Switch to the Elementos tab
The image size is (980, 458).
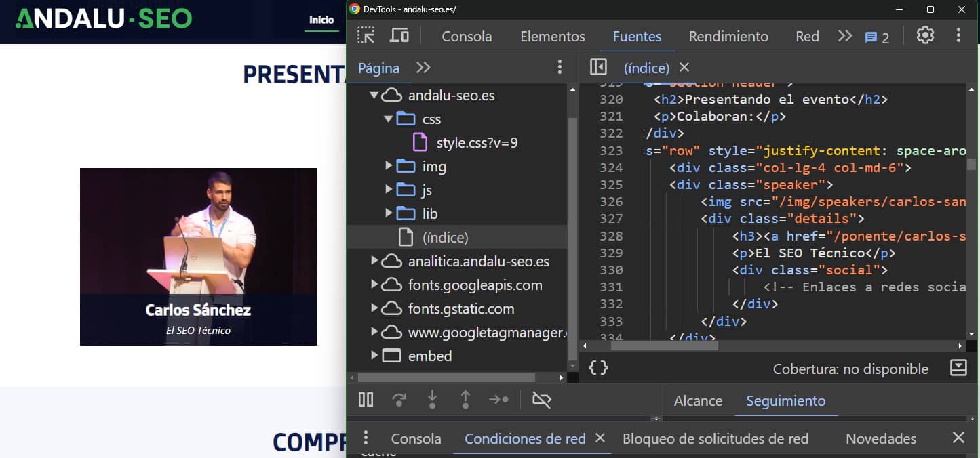pyautogui.click(x=552, y=37)
